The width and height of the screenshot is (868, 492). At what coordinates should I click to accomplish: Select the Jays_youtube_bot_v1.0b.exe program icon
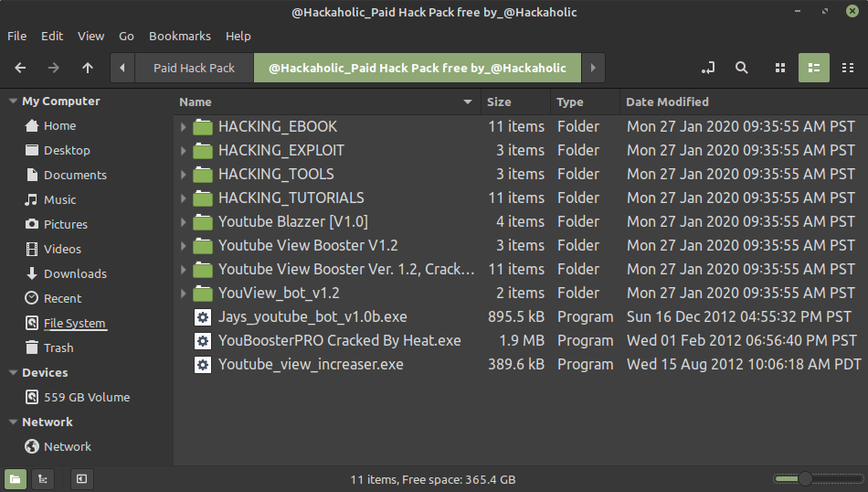(203, 317)
